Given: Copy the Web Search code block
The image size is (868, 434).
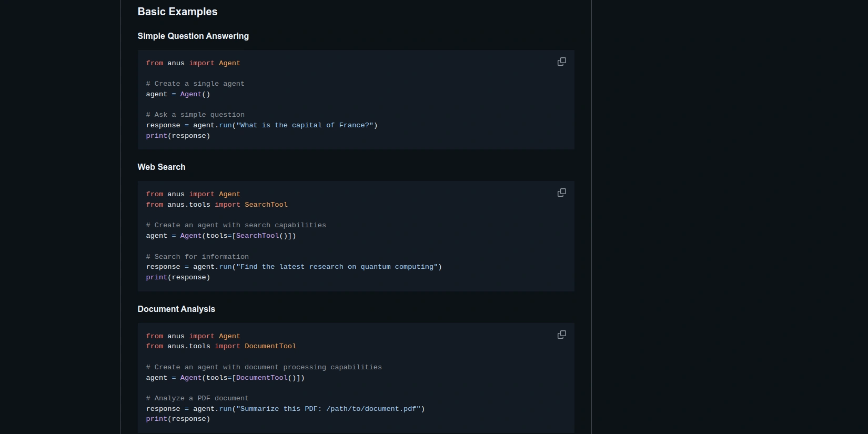Looking at the screenshot, I should pyautogui.click(x=561, y=193).
